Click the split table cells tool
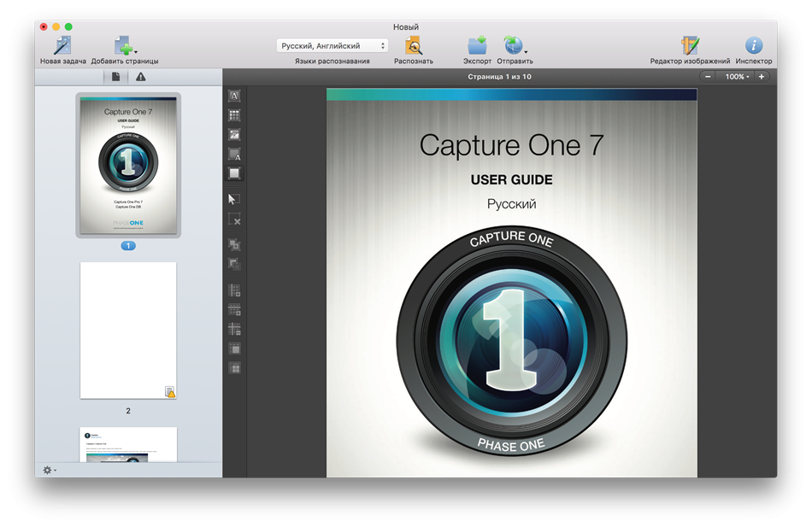The height and width of the screenshot is (527, 812). (x=234, y=368)
